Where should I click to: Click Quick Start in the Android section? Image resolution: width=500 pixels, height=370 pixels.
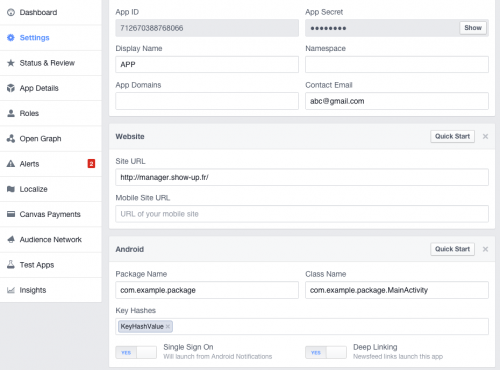click(452, 249)
